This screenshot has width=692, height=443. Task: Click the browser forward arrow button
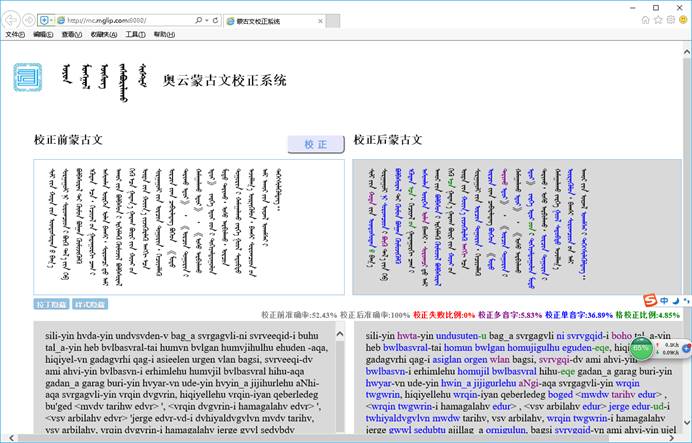click(31, 19)
